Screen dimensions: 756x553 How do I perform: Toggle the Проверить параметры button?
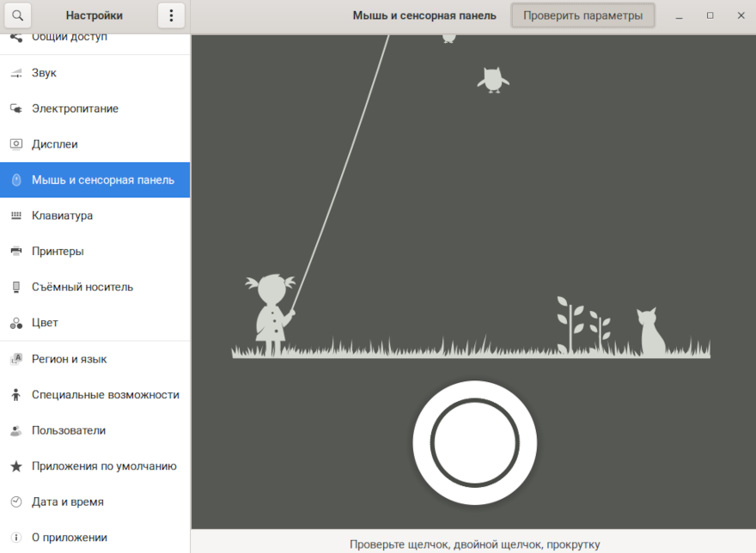click(x=582, y=15)
